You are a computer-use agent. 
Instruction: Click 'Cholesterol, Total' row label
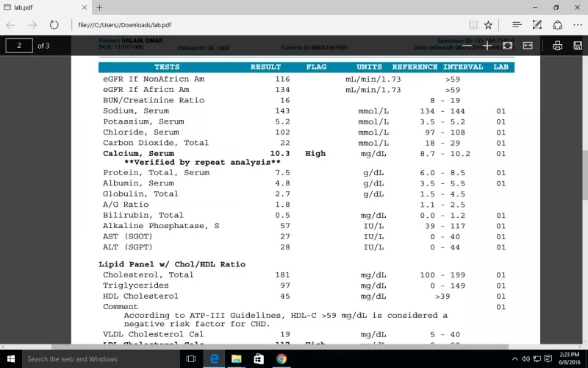(148, 275)
